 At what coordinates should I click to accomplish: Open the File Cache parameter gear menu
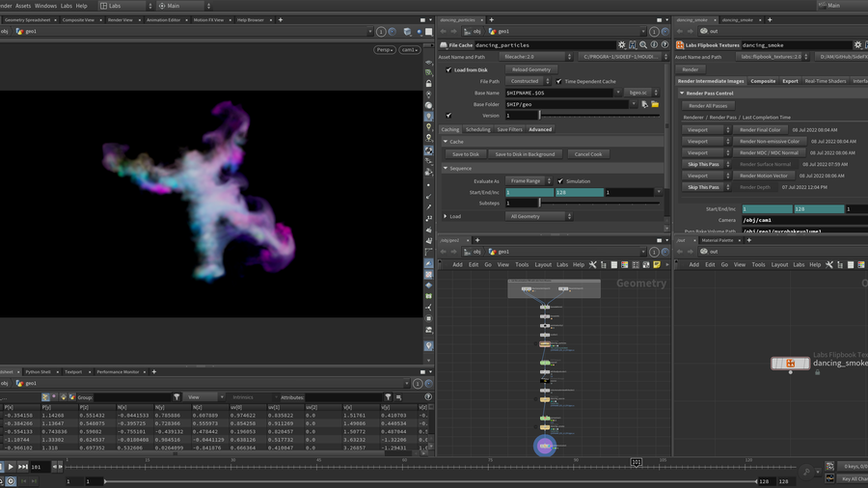point(622,45)
